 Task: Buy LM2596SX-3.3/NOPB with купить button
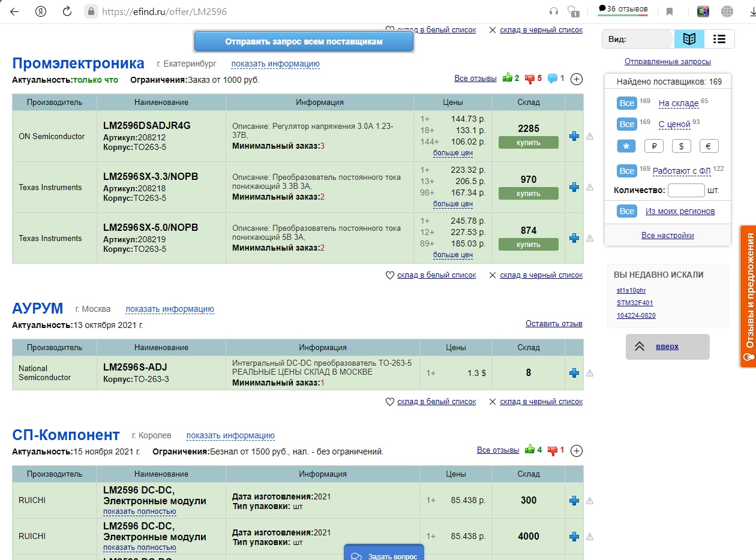[x=529, y=194]
